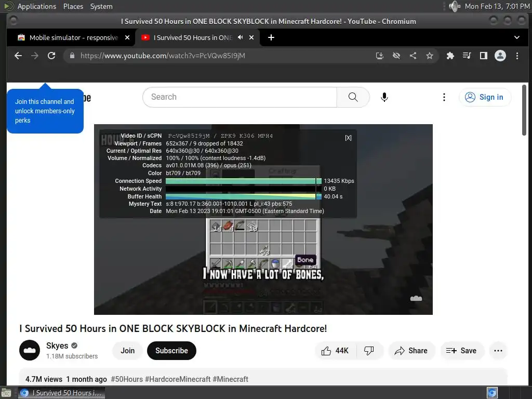Click the clock showing Mon Feb 13
Viewport: 532px width, 399px height.
pos(497,6)
